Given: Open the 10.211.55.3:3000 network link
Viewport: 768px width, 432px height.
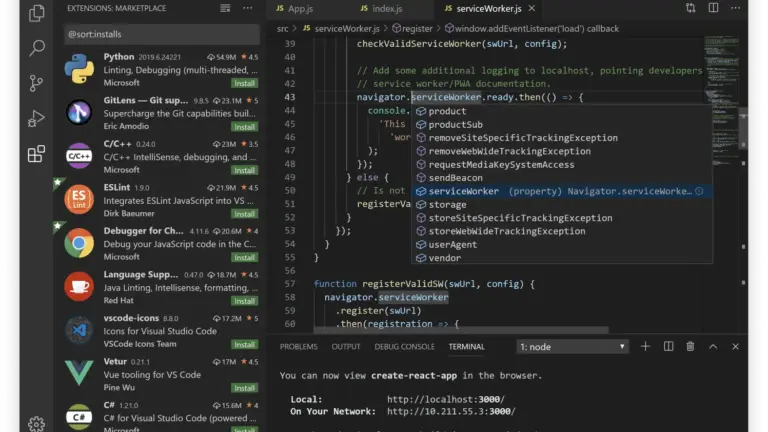Looking at the screenshot, I should point(451,411).
